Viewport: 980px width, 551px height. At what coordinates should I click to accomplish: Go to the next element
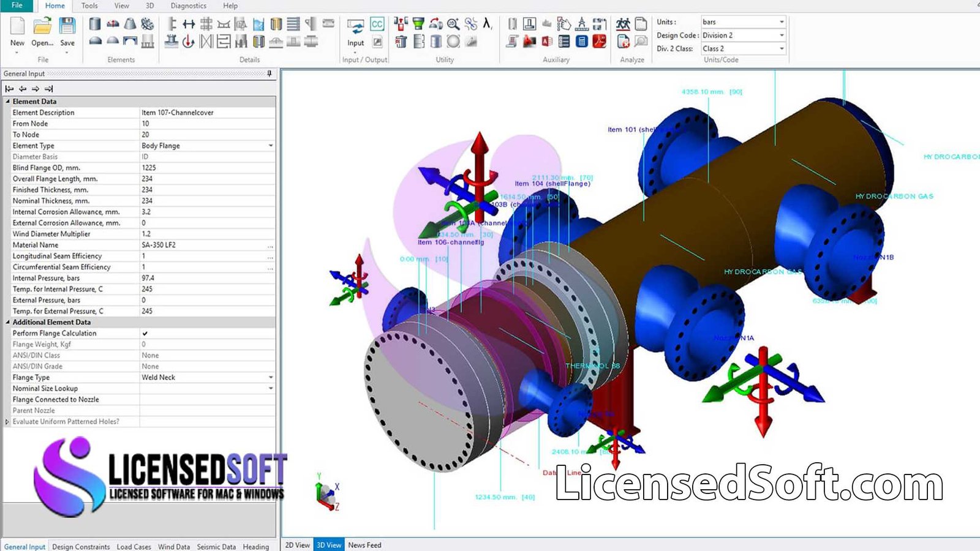pyautogui.click(x=36, y=89)
